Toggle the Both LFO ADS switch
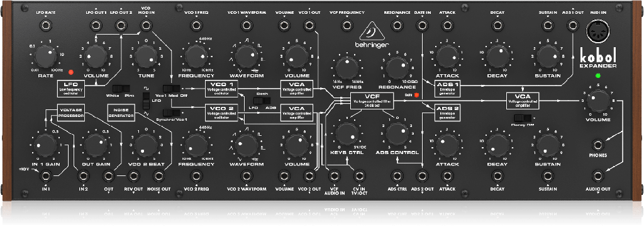644x227 pixels. pyautogui.click(x=262, y=101)
